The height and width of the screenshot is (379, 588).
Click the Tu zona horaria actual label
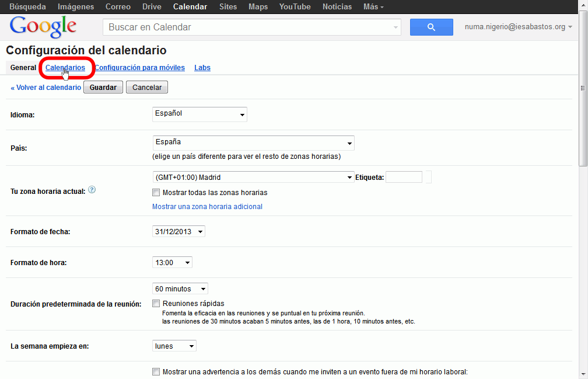pyautogui.click(x=48, y=192)
